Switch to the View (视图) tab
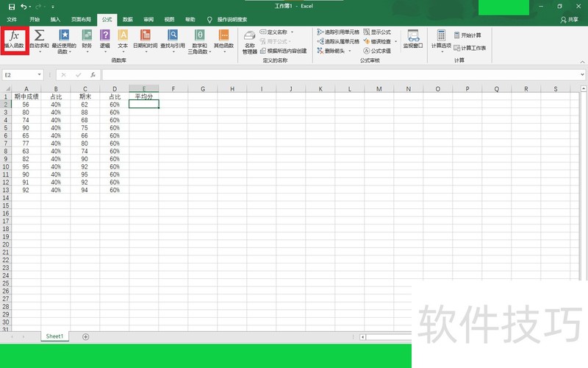Screen dimensions: 588x368 point(169,20)
